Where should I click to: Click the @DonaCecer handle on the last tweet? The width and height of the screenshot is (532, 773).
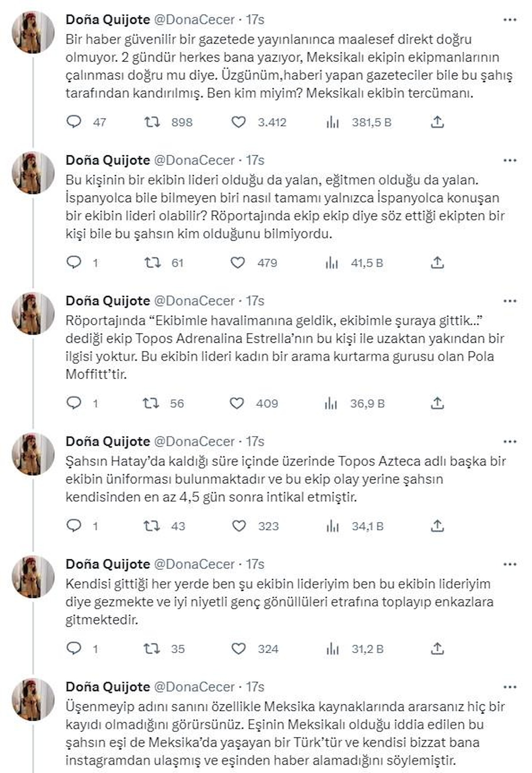click(x=194, y=687)
